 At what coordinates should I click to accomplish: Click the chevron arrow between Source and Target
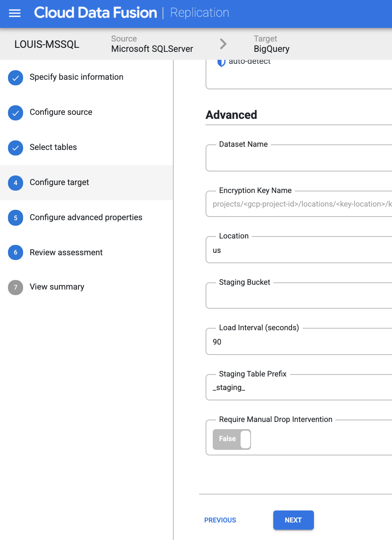pos(223,44)
